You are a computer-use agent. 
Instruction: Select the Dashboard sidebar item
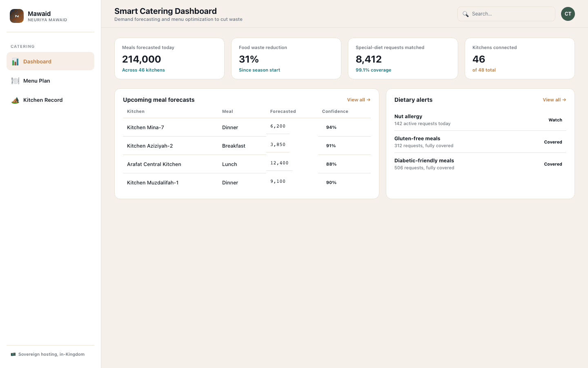tap(51, 61)
